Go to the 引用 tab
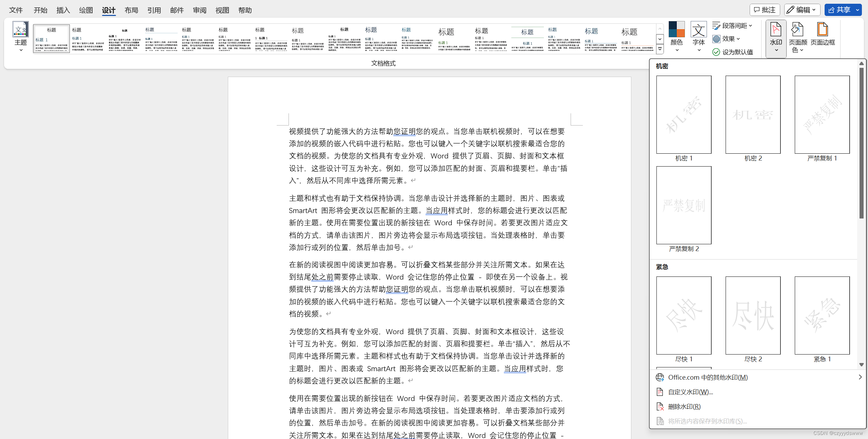This screenshot has height=439, width=868. (154, 10)
